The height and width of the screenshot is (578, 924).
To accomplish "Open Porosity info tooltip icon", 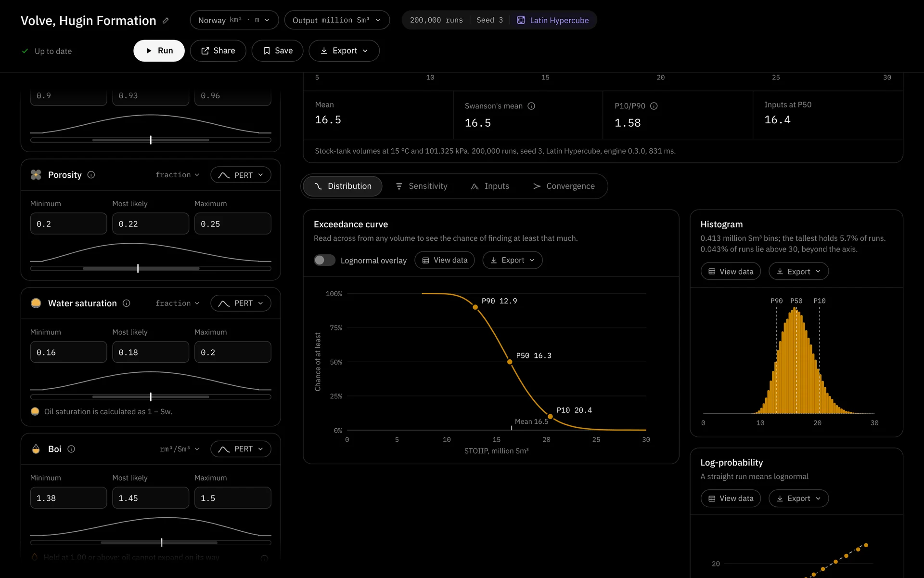I will 91,175.
